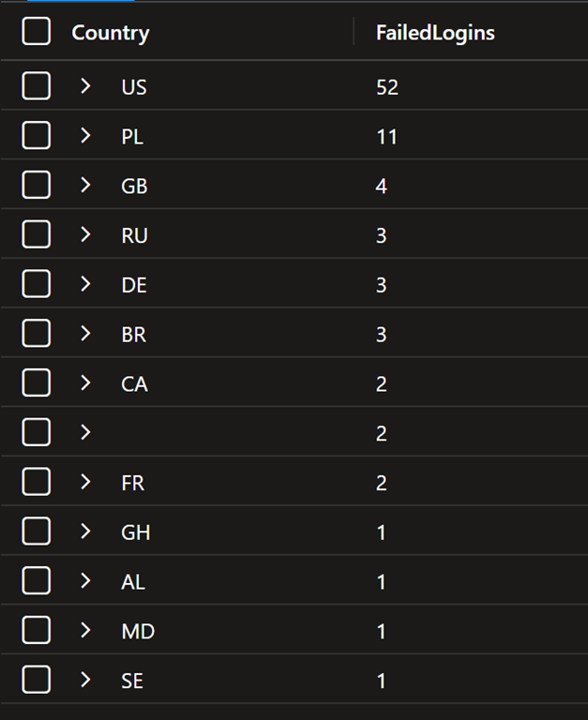Click the CA country cell

[x=134, y=383]
